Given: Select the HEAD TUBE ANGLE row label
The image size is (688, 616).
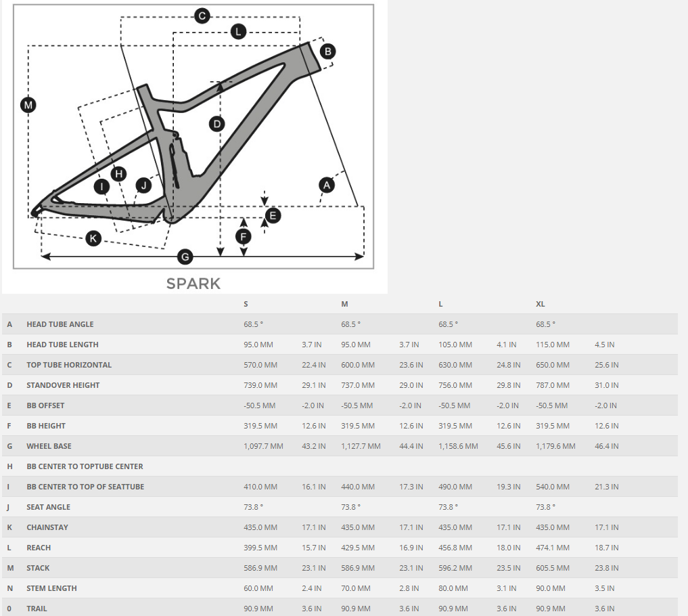Looking at the screenshot, I should (x=60, y=324).
